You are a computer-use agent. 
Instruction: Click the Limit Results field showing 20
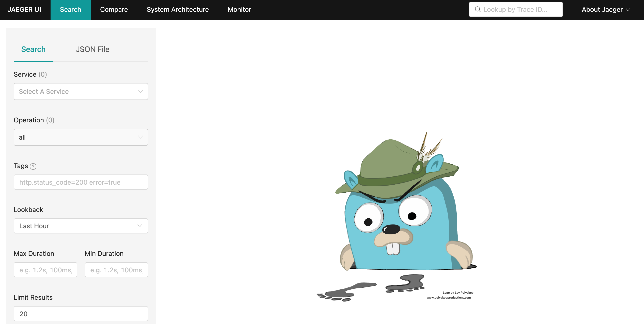click(x=81, y=314)
